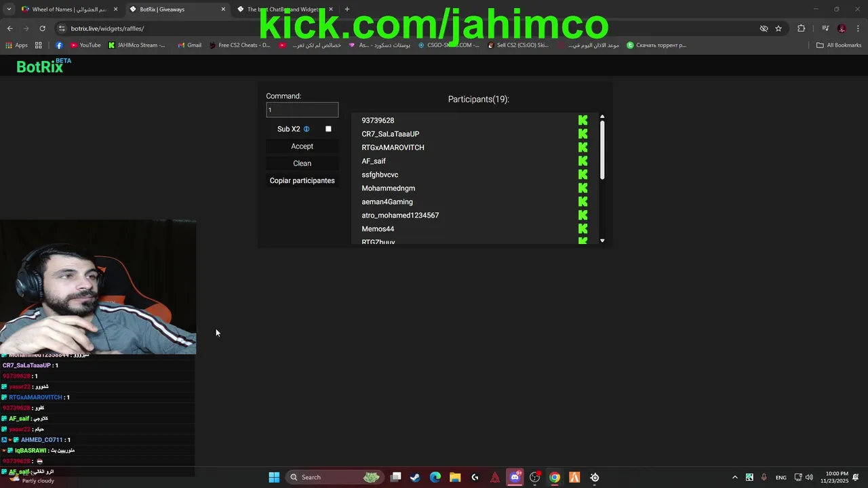This screenshot has height=488, width=868.
Task: Open the Windows Start menu
Action: [x=274, y=477]
